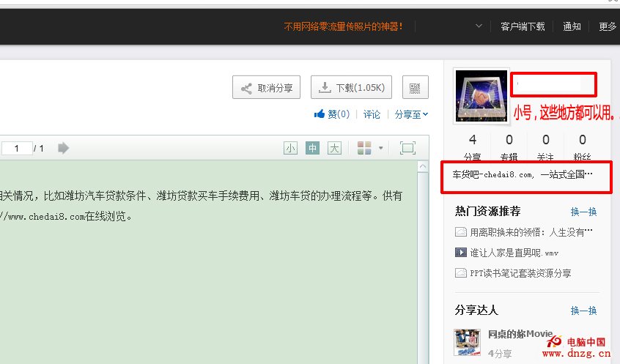Open the background color theme picker
The width and height of the screenshot is (620, 364).
tap(364, 148)
